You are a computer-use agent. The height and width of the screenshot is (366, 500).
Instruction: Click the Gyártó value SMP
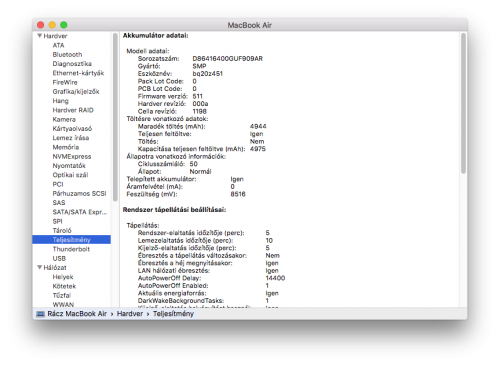pos(199,66)
